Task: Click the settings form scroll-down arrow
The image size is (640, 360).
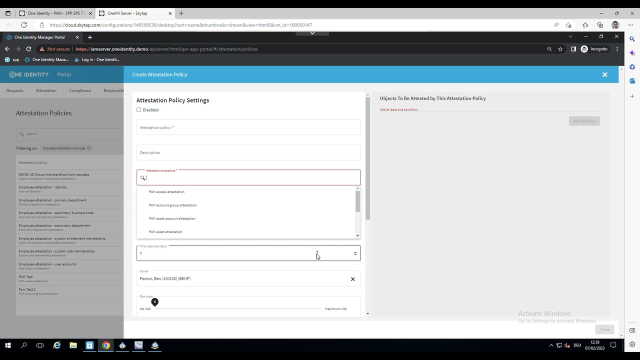Action: pos(368,313)
